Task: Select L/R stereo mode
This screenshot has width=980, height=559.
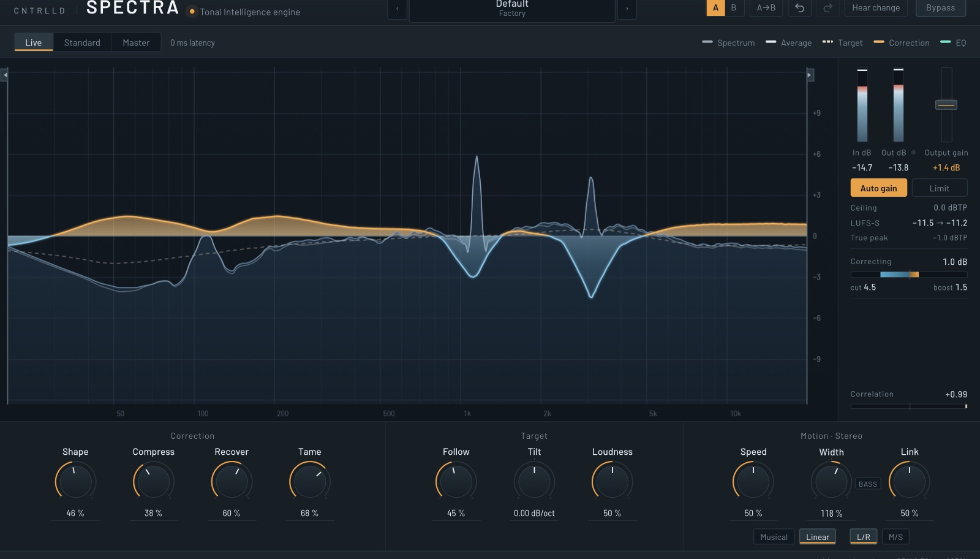Action: (x=864, y=537)
